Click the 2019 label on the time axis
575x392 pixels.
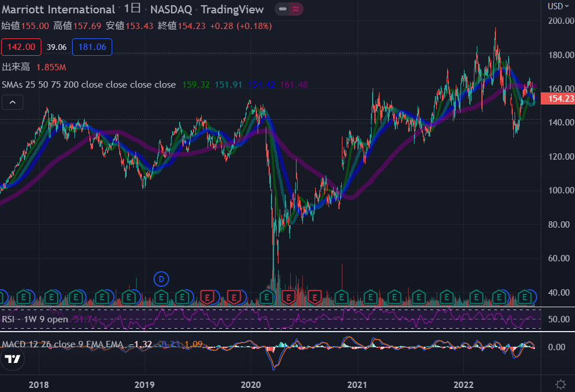tap(145, 384)
